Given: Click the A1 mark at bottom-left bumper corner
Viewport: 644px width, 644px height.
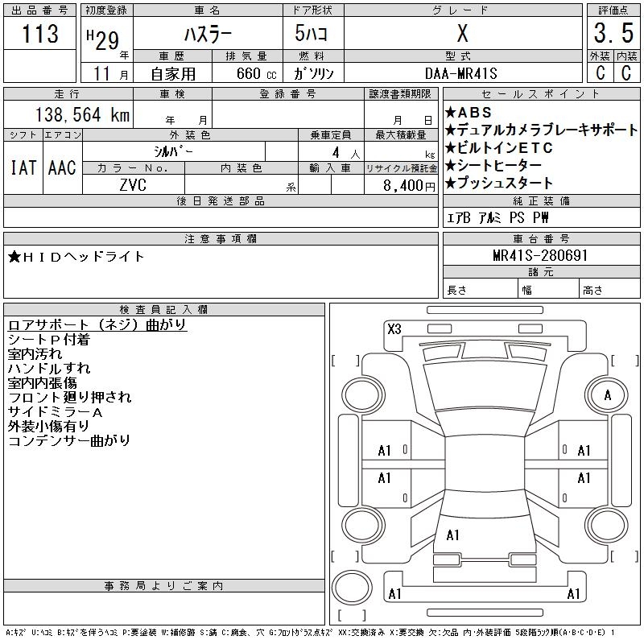Looking at the screenshot, I should 394,594.
